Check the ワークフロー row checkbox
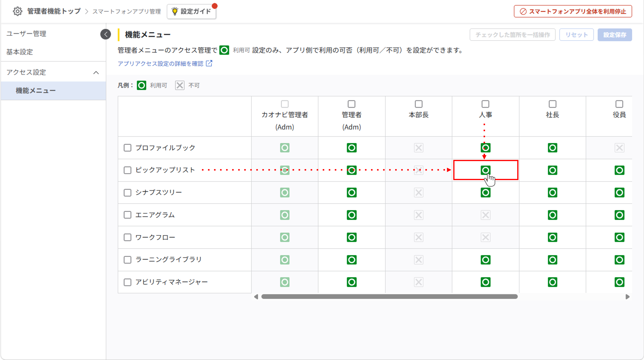This screenshot has width=644, height=360. [x=127, y=237]
